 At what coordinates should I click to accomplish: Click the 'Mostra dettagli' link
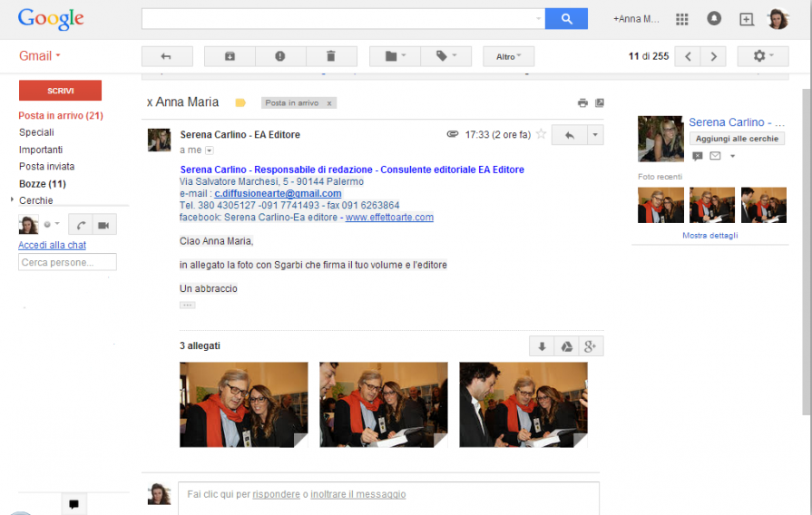coord(709,236)
